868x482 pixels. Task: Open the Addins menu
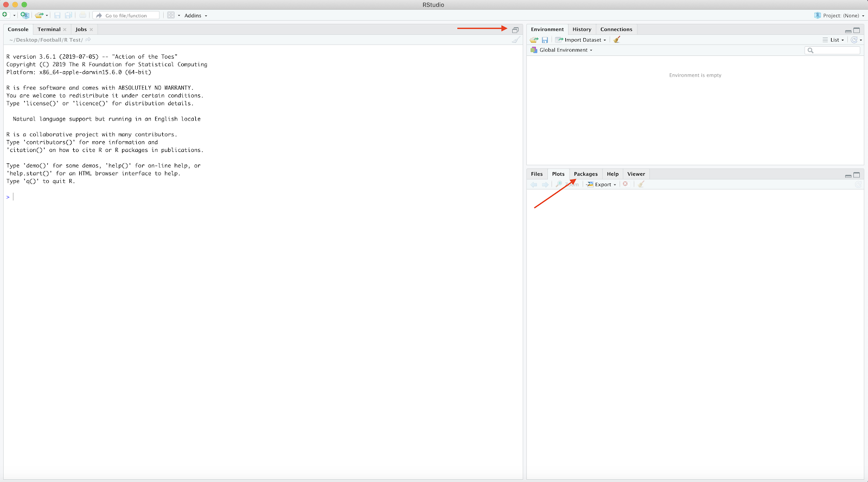coord(196,15)
